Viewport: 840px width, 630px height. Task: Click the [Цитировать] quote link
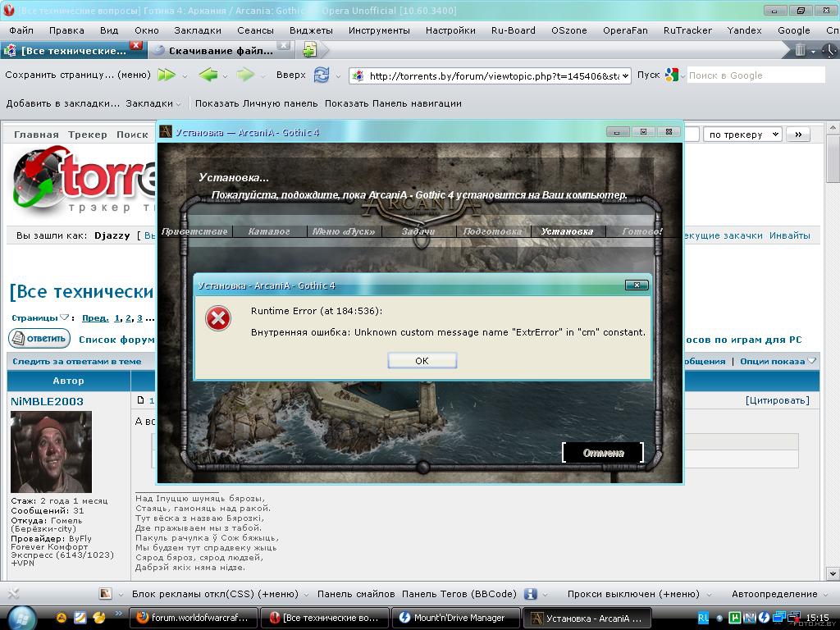tap(778, 400)
